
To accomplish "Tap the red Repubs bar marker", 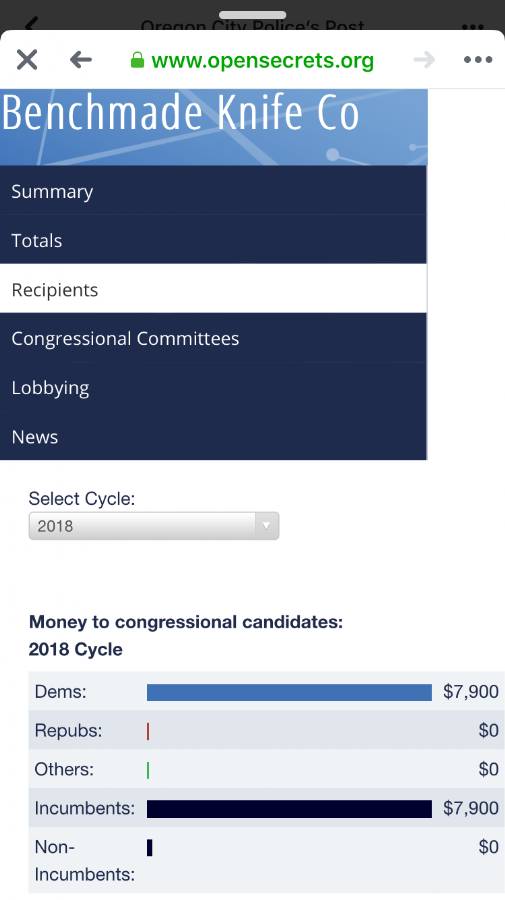I will pos(148,731).
